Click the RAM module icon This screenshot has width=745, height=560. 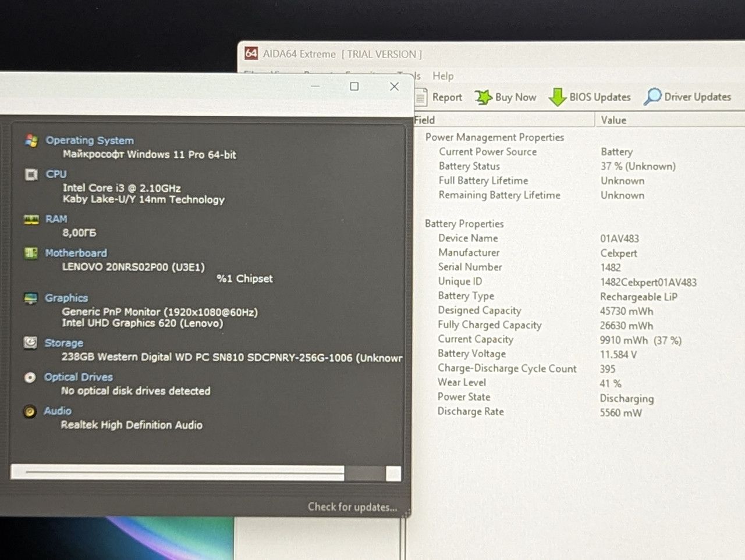(x=31, y=219)
